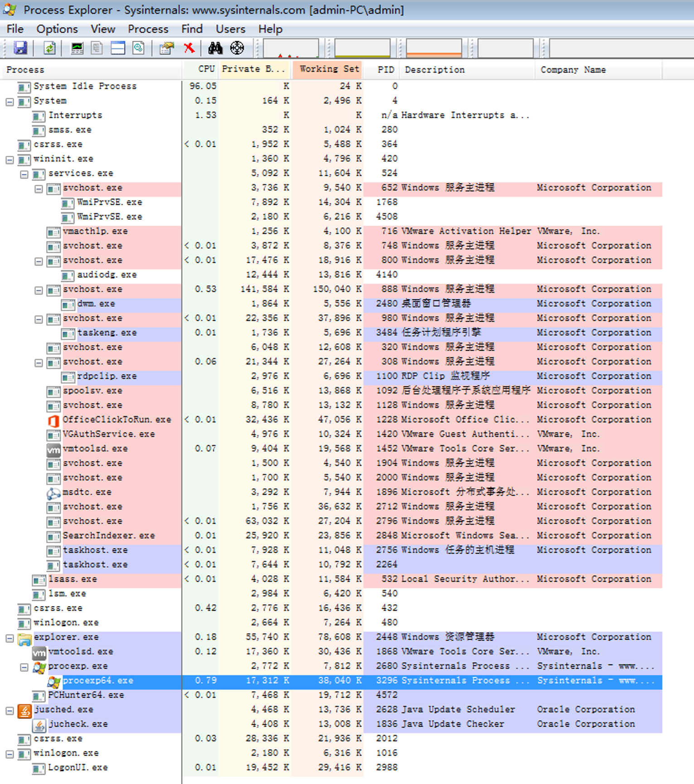Collapse svchost.exe PID 888 node
The width and height of the screenshot is (694, 784).
point(39,290)
